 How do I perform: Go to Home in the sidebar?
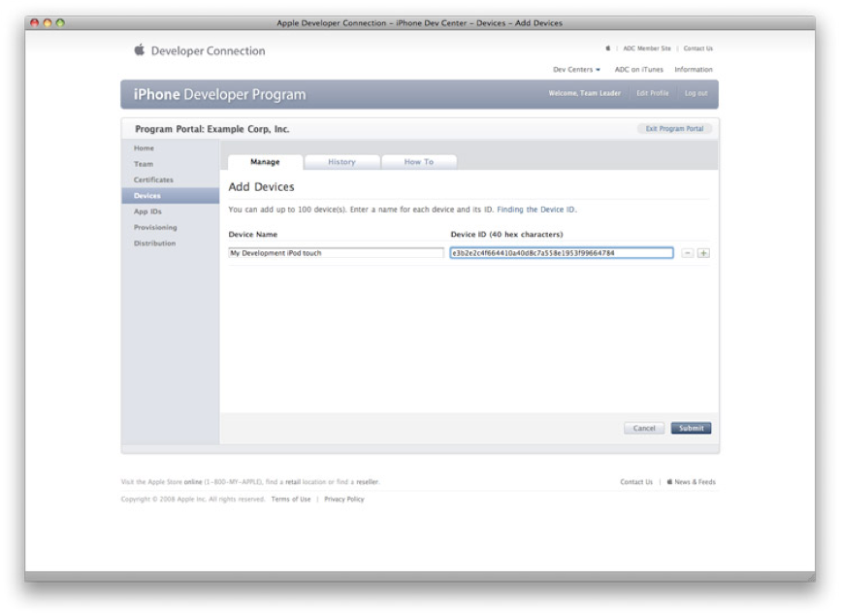point(144,148)
